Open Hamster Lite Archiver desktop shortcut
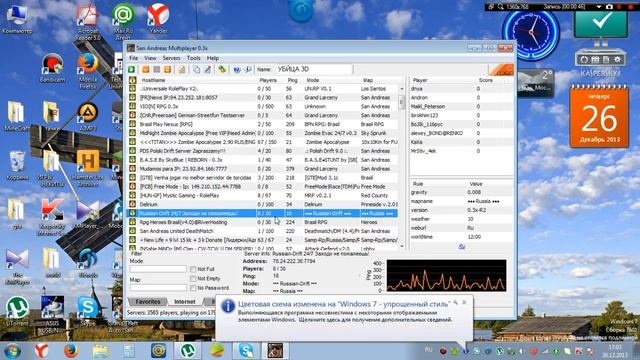This screenshot has height=360, width=640. tap(88, 168)
